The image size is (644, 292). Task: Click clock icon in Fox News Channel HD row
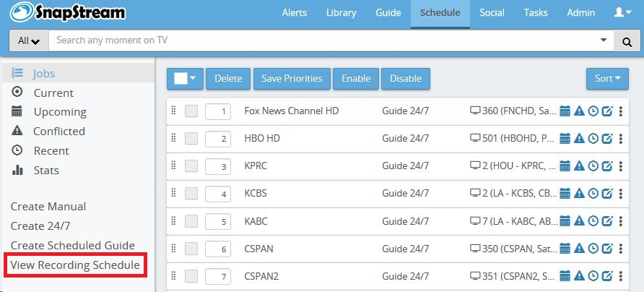tap(593, 111)
